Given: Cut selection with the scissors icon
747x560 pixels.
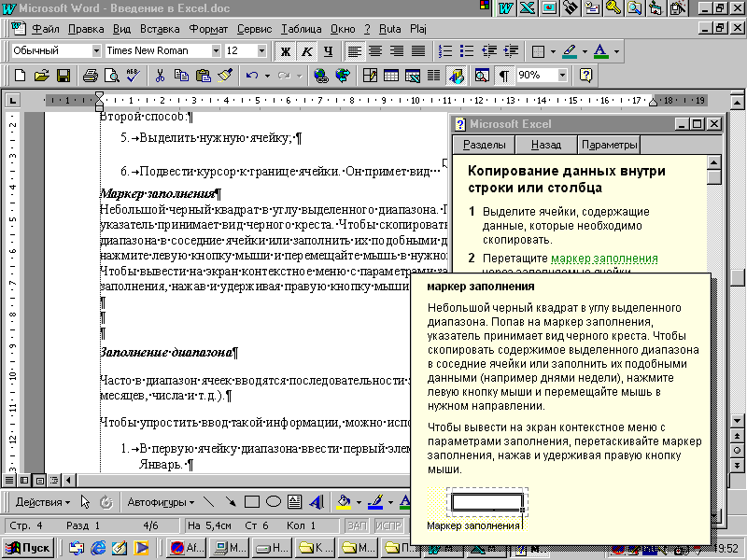Looking at the screenshot, I should [x=160, y=76].
